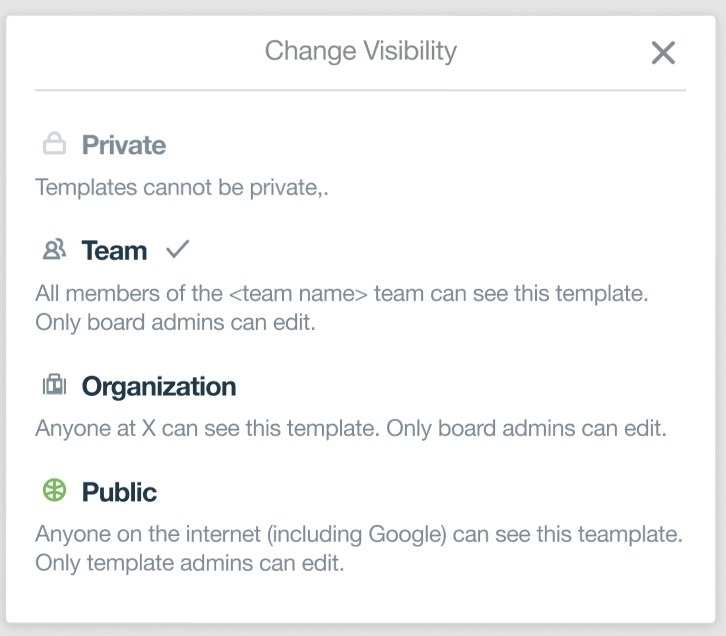This screenshot has height=636, width=726.
Task: Click the "Anyone at X" organization description
Action: pos(350,429)
